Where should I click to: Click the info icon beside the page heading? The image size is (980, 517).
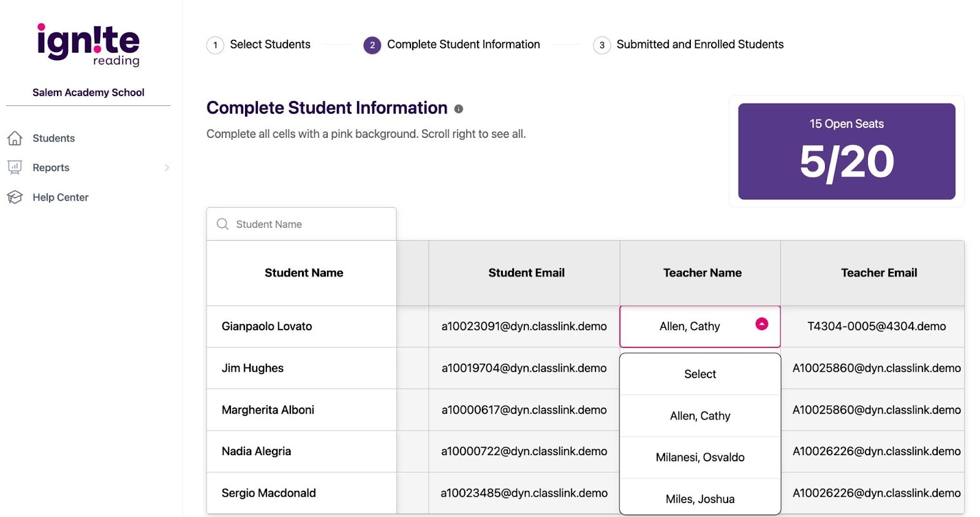click(458, 109)
